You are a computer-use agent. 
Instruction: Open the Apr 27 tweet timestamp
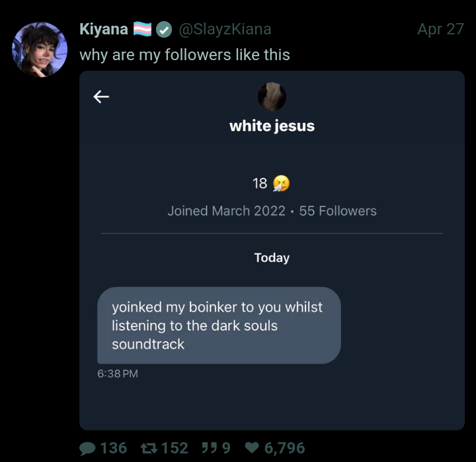coord(440,30)
